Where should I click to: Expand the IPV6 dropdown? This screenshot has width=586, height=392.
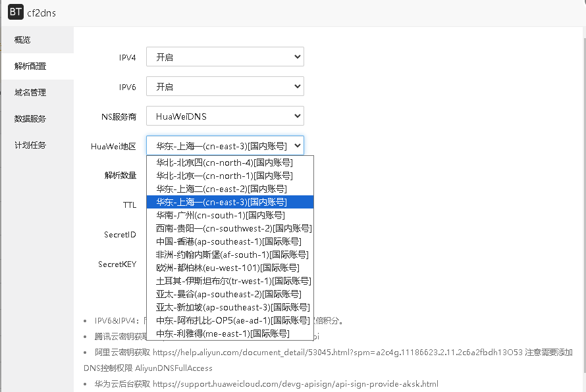(225, 87)
